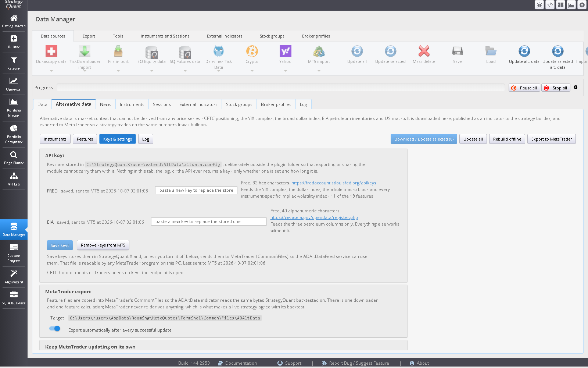
Task: Open the fredaccount.stlouisfed.org apikeys link
Action: [334, 183]
